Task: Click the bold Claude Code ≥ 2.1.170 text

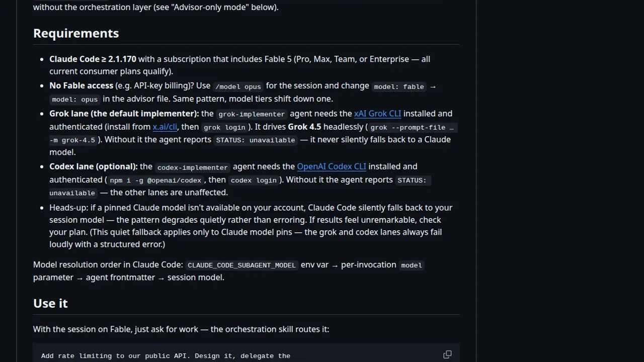Action: [x=93, y=59]
